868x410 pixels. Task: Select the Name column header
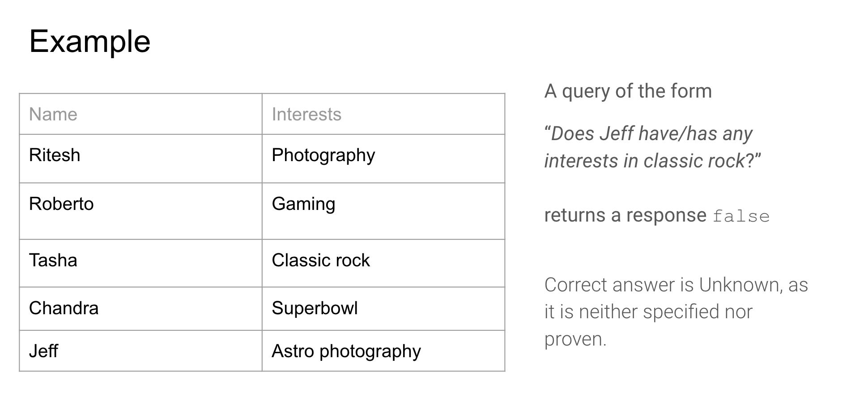[x=140, y=114]
